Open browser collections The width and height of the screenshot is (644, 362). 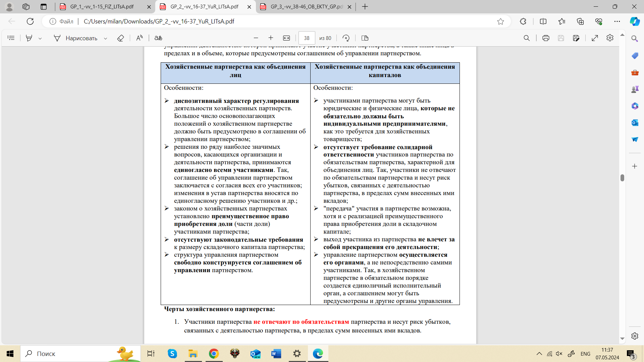pos(580,21)
